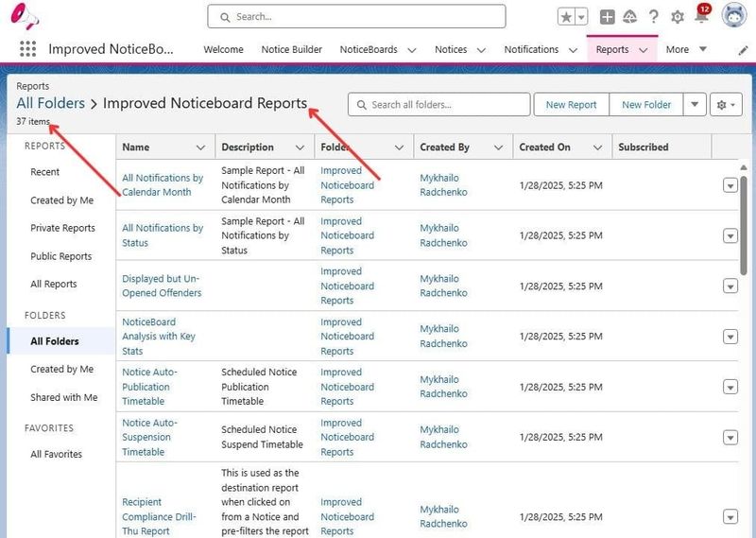Click the New Report button
The height and width of the screenshot is (538, 756).
(x=572, y=105)
